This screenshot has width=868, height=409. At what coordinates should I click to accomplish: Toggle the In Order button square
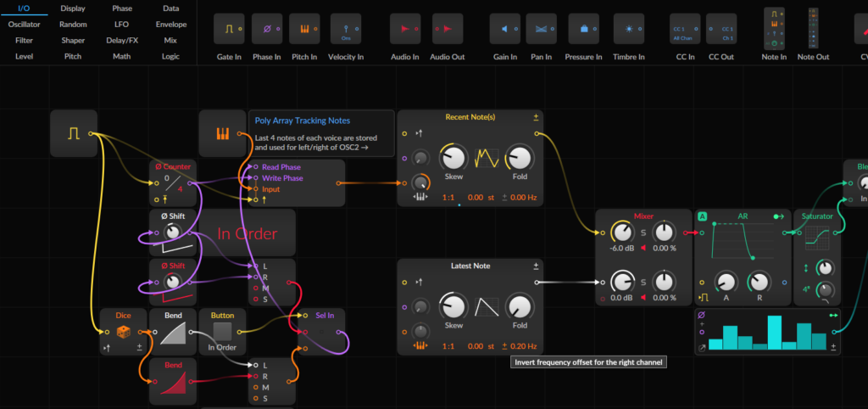(222, 332)
